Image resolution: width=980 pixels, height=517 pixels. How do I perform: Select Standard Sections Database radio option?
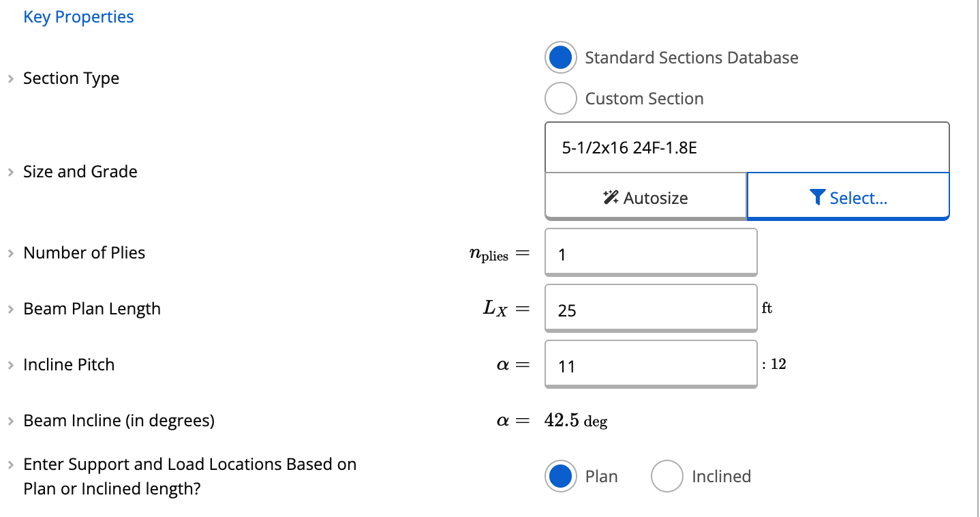[560, 58]
